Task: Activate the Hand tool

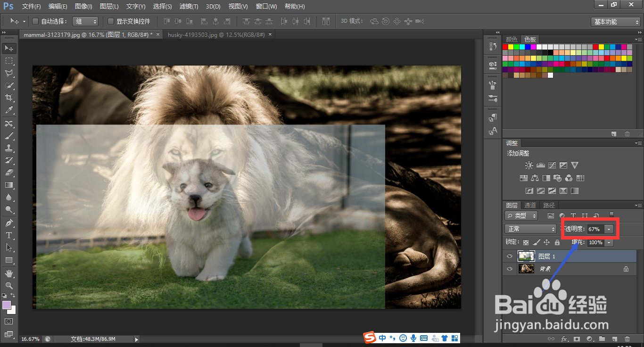Action: pyautogui.click(x=8, y=273)
